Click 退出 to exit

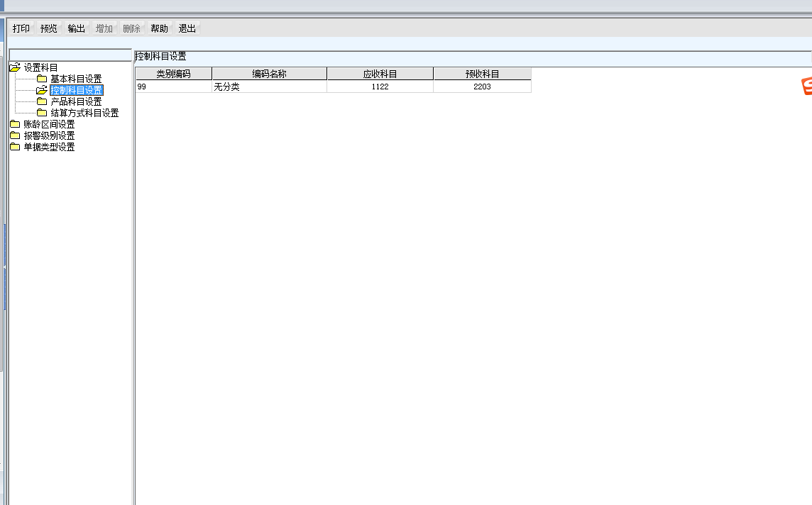(187, 28)
